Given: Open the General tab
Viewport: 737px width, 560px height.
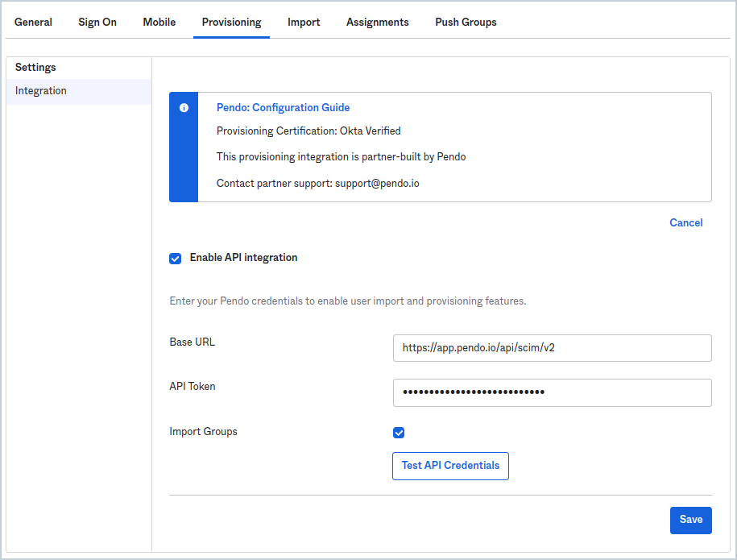Looking at the screenshot, I should pyautogui.click(x=33, y=22).
